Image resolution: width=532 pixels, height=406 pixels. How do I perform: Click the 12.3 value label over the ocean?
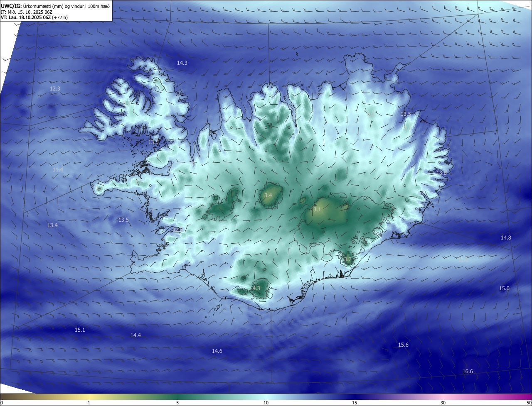55,89
